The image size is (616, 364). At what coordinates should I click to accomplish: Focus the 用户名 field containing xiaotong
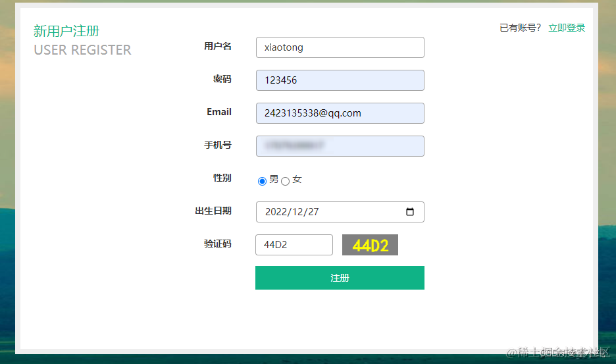(340, 47)
